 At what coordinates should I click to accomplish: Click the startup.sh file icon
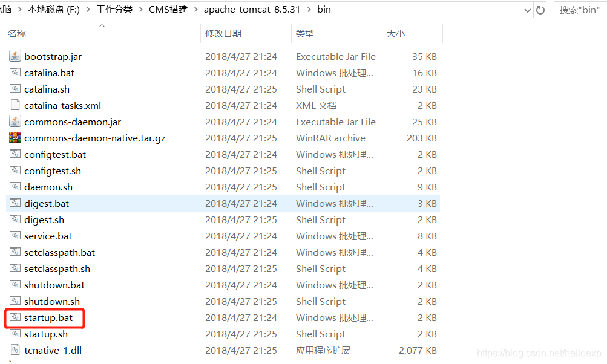[x=15, y=334]
